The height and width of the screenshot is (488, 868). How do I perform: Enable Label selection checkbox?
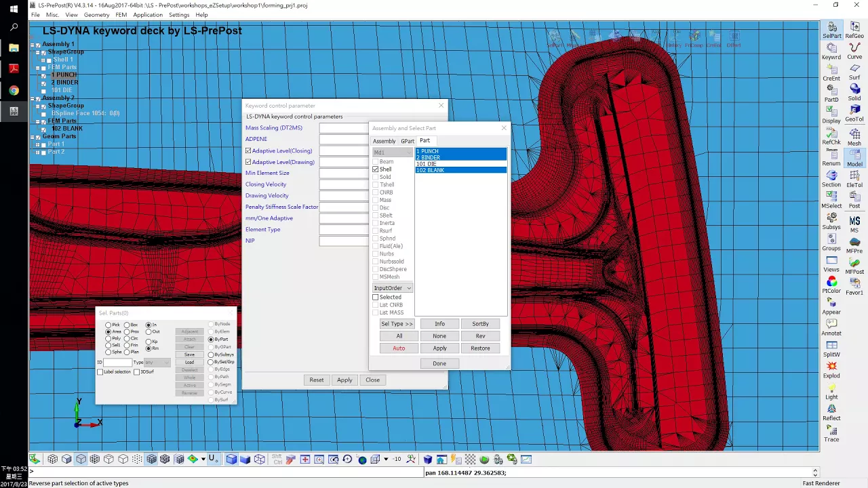click(x=100, y=371)
